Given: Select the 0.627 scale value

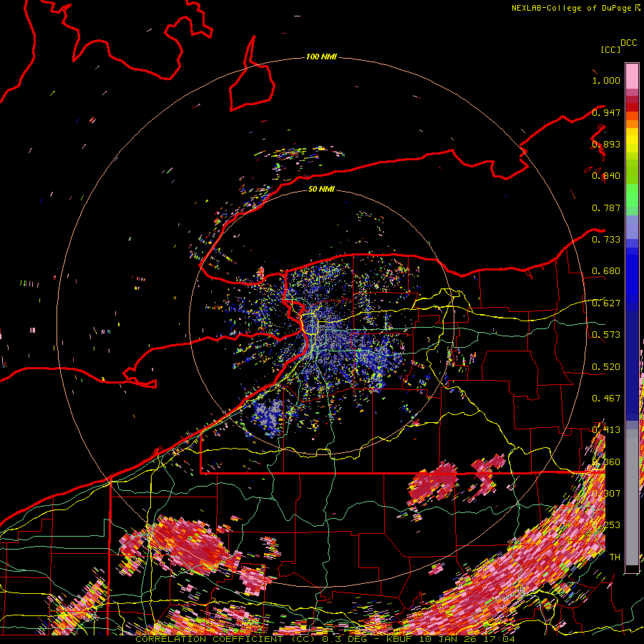Looking at the screenshot, I should 606,303.
